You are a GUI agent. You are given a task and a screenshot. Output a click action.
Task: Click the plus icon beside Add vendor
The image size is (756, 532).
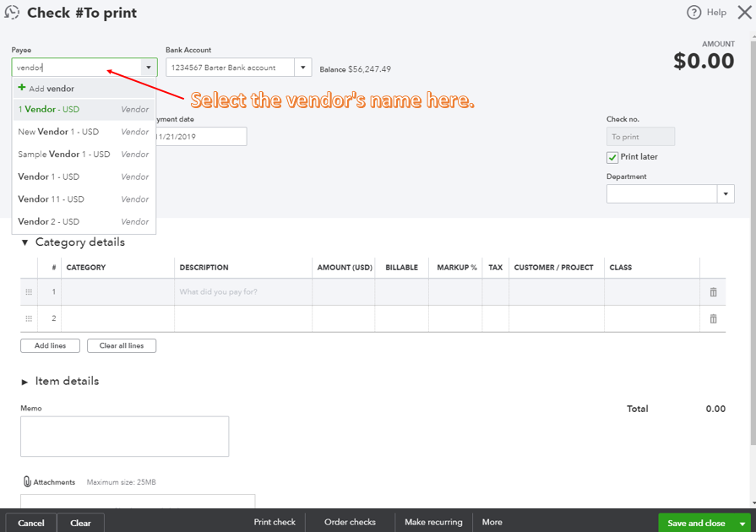click(22, 88)
